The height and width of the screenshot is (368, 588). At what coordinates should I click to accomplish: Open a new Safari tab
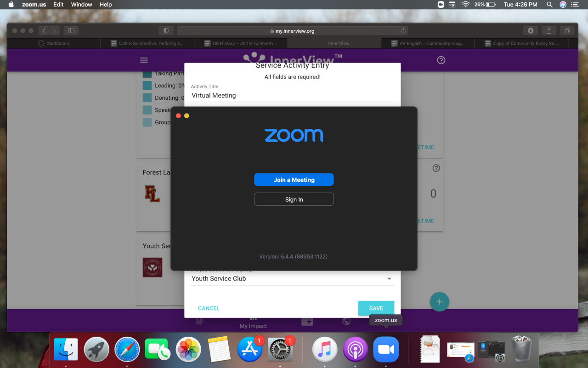(x=573, y=43)
